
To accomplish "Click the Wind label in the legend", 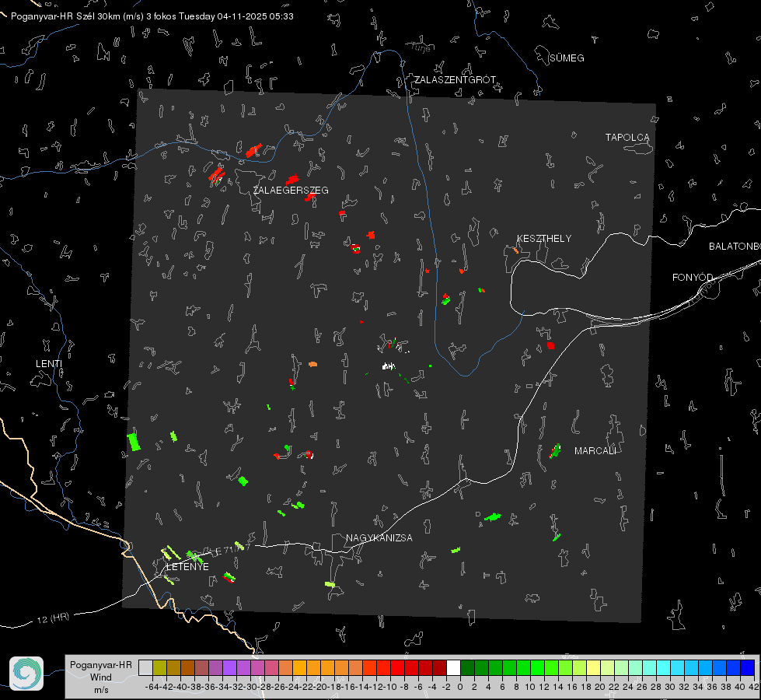I will [101, 677].
